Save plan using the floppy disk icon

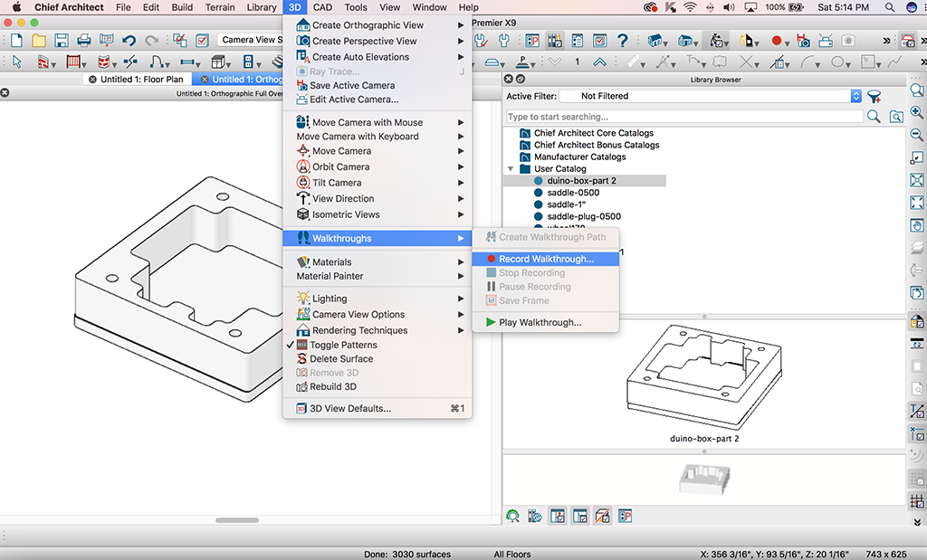coord(62,40)
